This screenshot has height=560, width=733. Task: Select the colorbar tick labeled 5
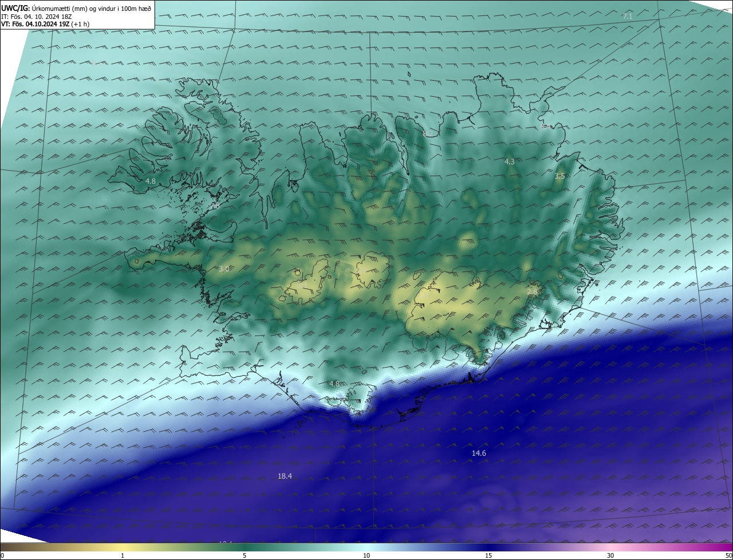pyautogui.click(x=245, y=555)
